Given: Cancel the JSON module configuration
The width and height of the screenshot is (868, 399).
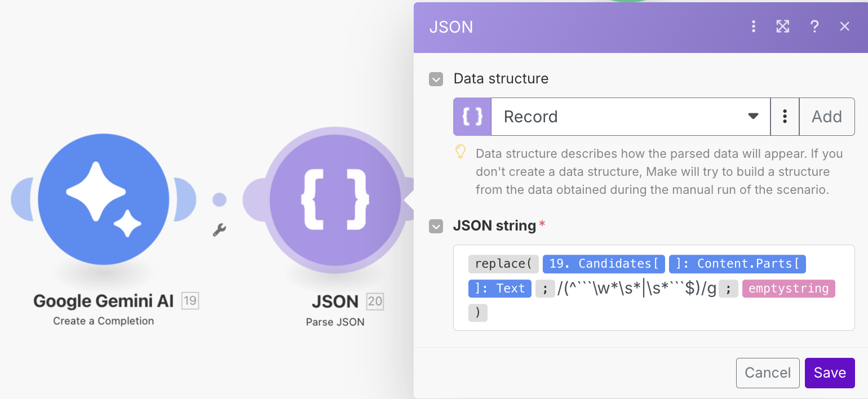Looking at the screenshot, I should click(768, 373).
